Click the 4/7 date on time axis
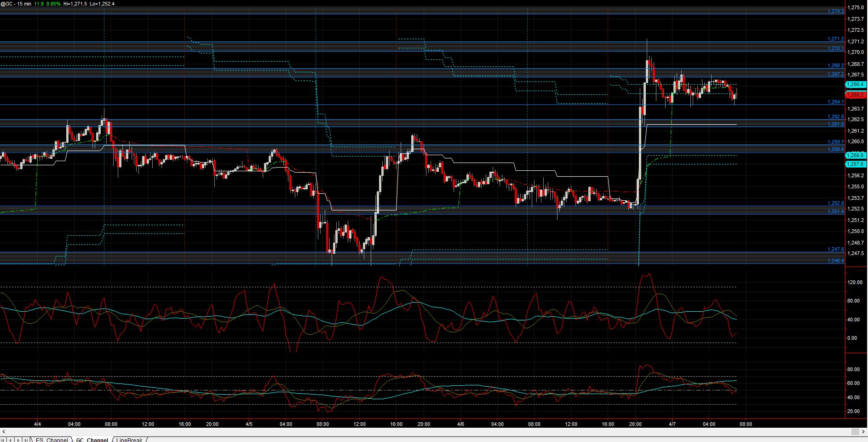868x442 pixels. pyautogui.click(x=672, y=424)
